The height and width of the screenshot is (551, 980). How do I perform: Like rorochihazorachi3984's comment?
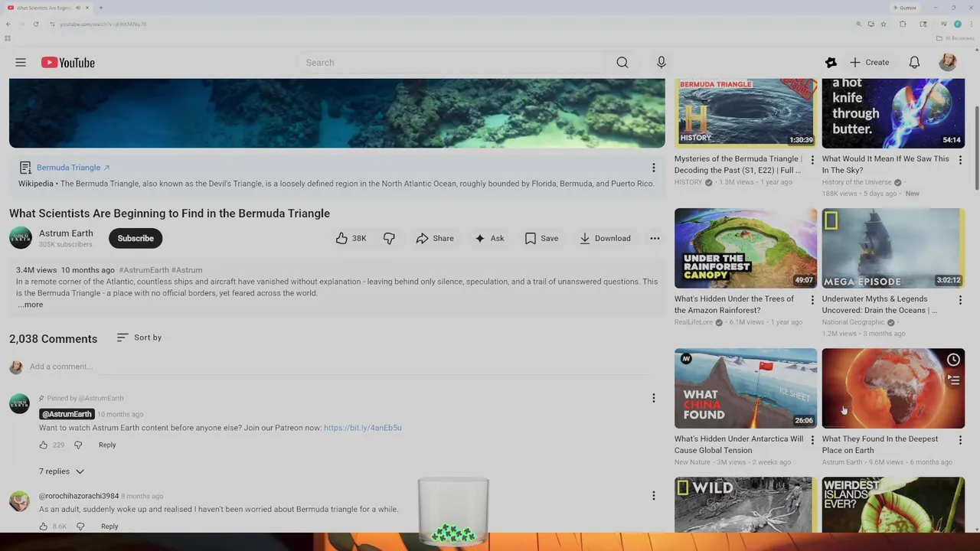pyautogui.click(x=44, y=527)
